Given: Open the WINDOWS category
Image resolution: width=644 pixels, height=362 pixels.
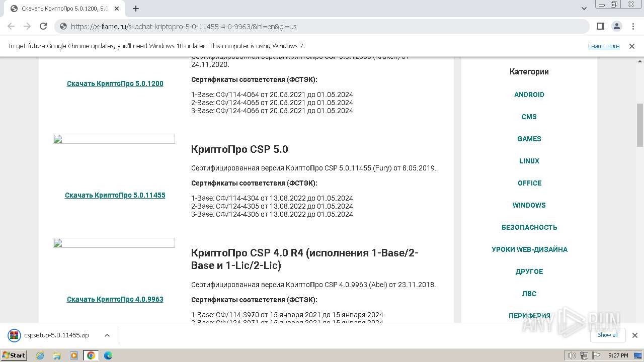Looking at the screenshot, I should click(x=529, y=205).
